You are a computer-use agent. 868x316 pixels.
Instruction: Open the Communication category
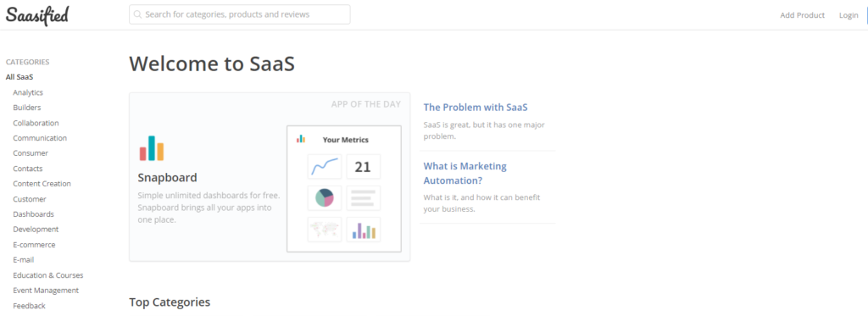coord(40,138)
